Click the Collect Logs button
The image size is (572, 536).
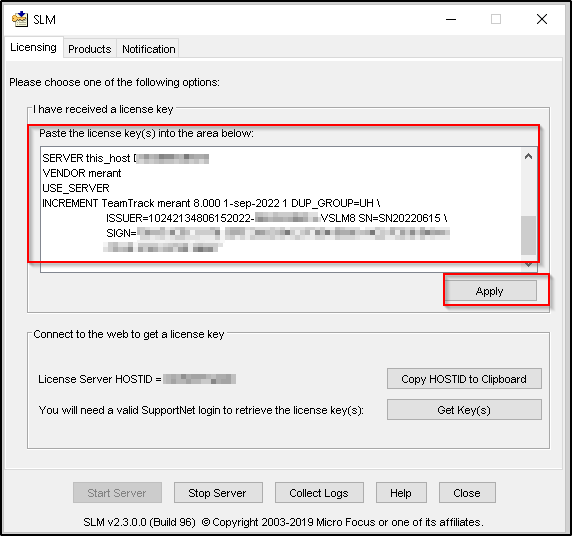[x=319, y=493]
